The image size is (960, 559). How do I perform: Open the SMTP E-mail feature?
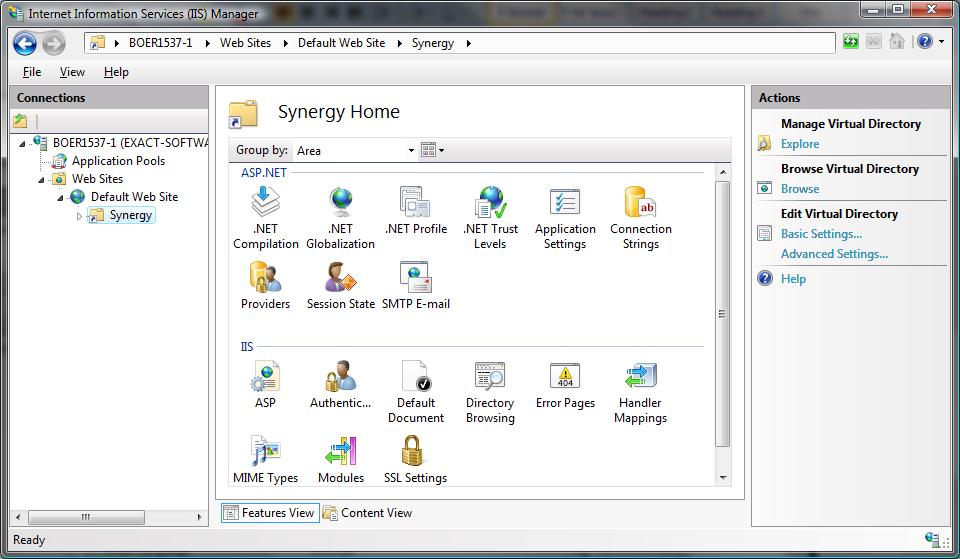(x=416, y=285)
